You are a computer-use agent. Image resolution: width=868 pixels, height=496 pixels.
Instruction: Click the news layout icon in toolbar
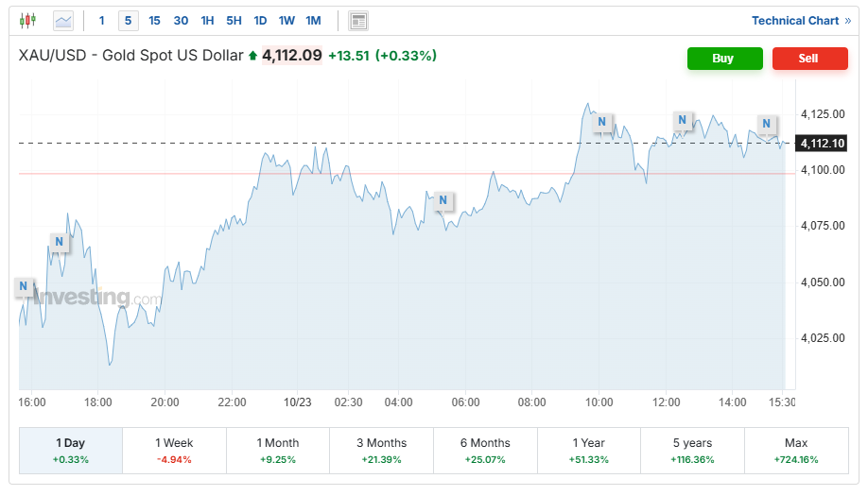coord(358,20)
